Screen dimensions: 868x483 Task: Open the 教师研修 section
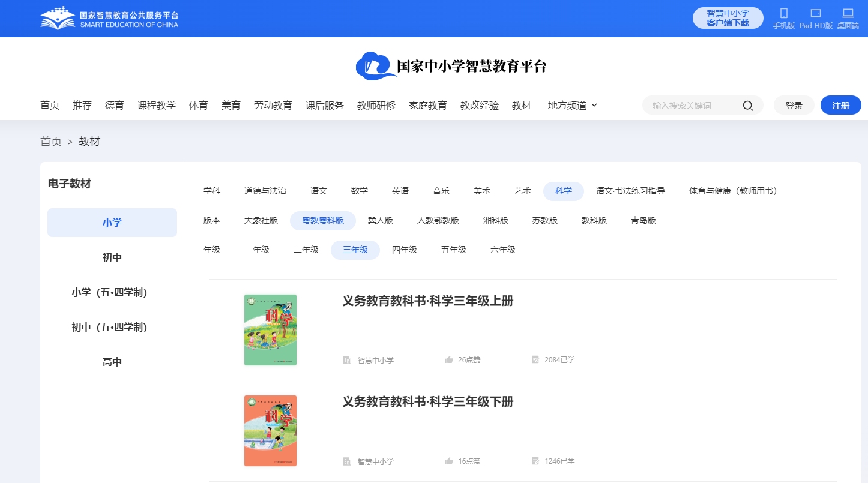click(x=376, y=105)
